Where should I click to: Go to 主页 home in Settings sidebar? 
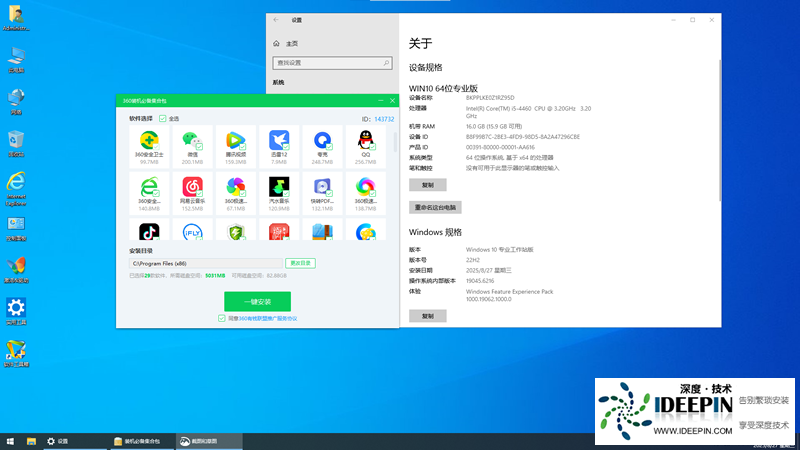[x=286, y=44]
